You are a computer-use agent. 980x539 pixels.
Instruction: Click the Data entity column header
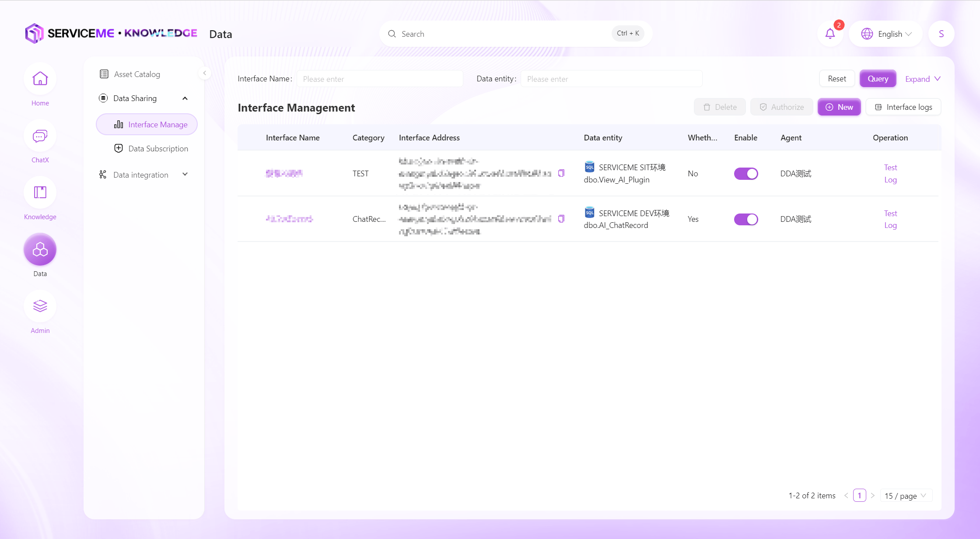click(603, 138)
